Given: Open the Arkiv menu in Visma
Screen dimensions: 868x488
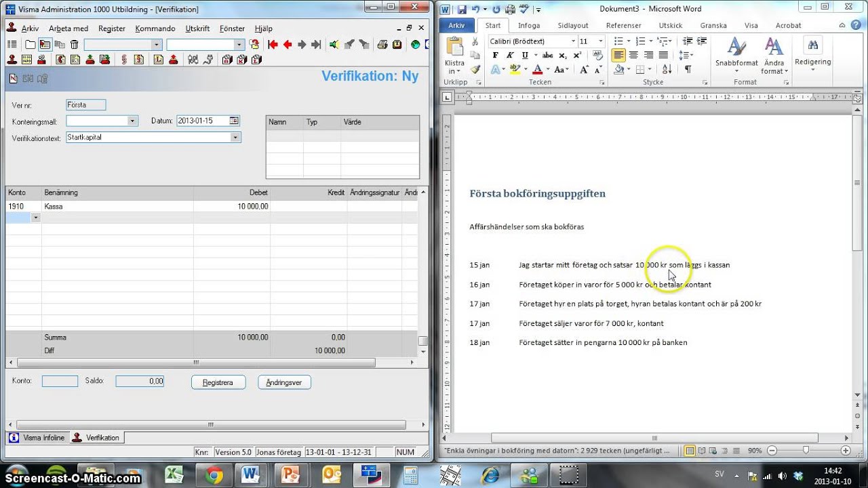Looking at the screenshot, I should pyautogui.click(x=30, y=28).
